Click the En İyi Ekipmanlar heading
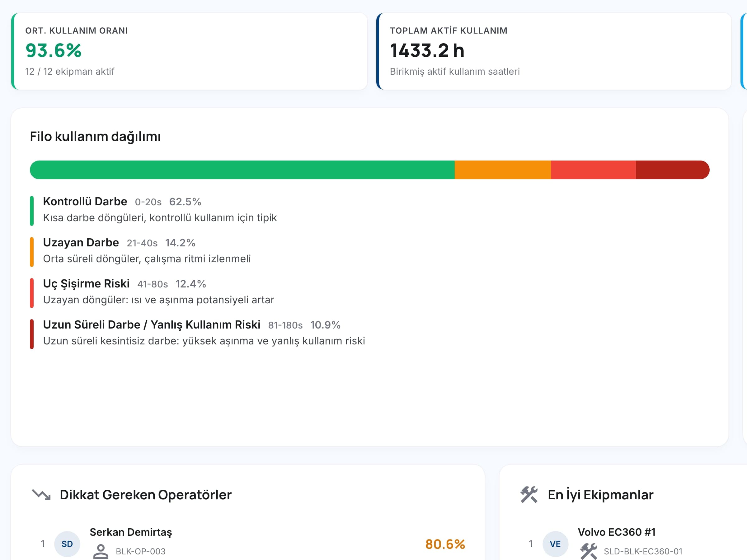 (600, 495)
